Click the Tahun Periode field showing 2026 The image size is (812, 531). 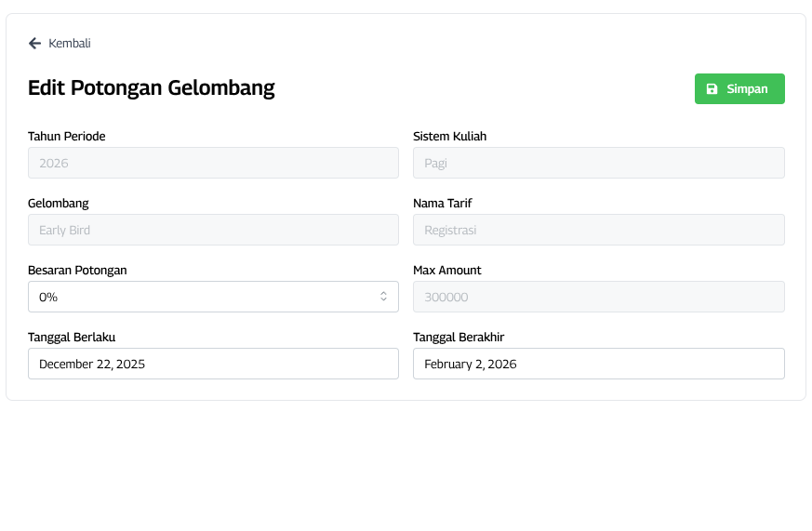point(213,163)
